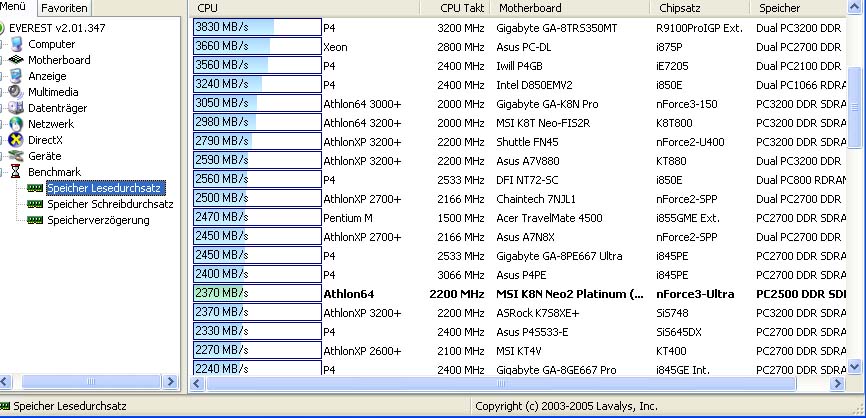Sort by the Motherboard column header

(x=569, y=8)
